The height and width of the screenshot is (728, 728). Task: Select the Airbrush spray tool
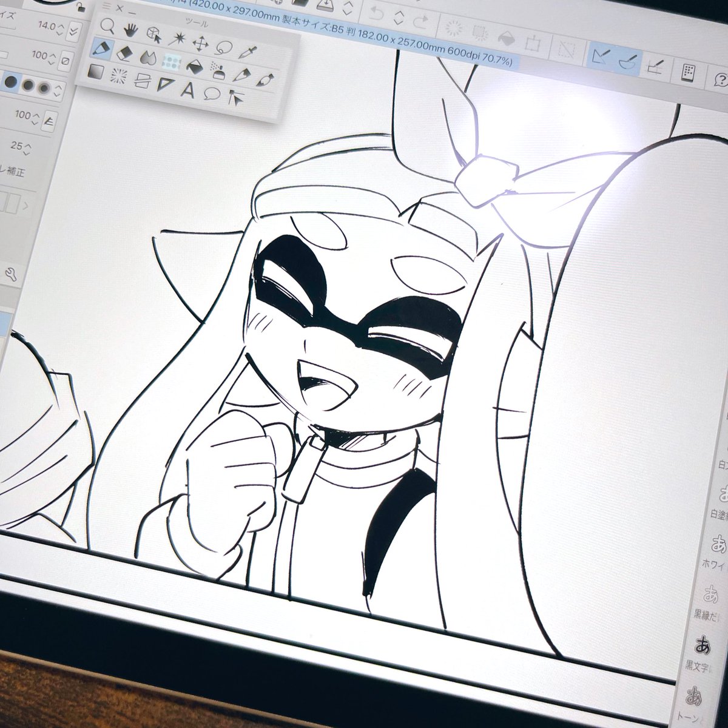click(x=218, y=70)
